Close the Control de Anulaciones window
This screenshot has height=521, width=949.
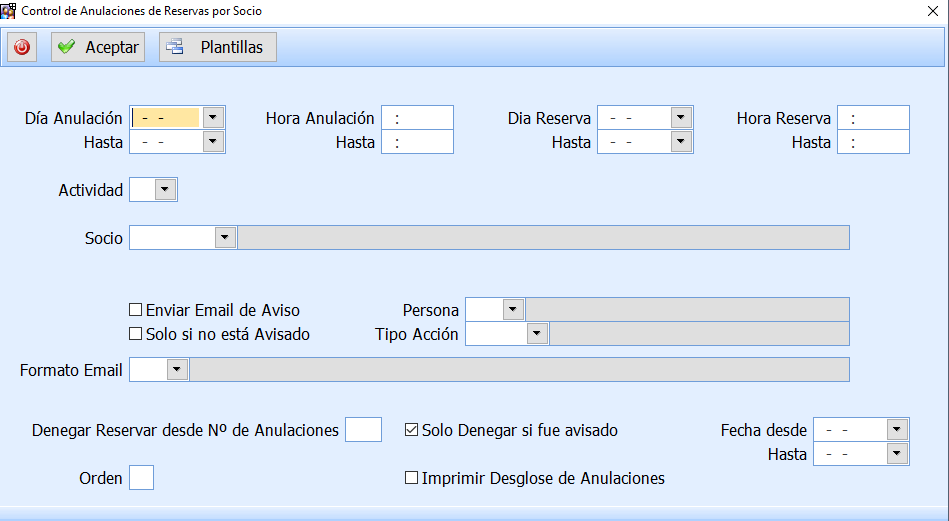pyautogui.click(x=932, y=11)
